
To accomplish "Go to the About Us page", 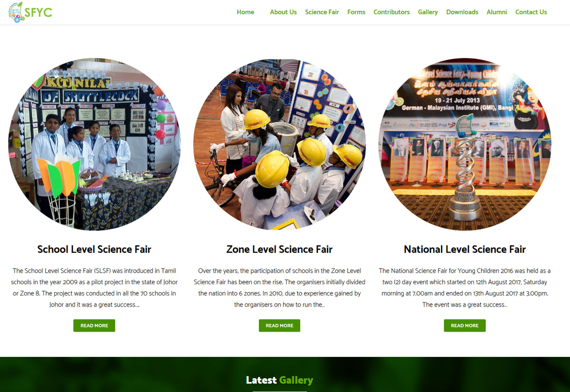I will tap(283, 12).
